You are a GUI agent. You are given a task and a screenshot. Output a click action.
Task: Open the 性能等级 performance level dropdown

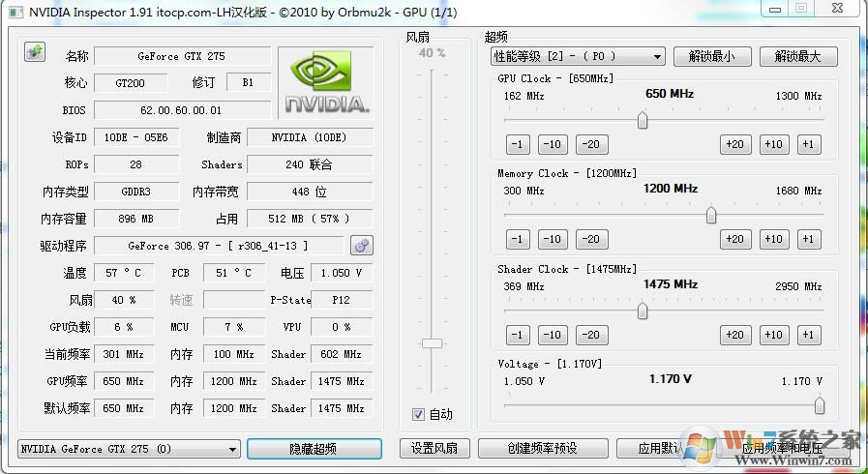[578, 56]
